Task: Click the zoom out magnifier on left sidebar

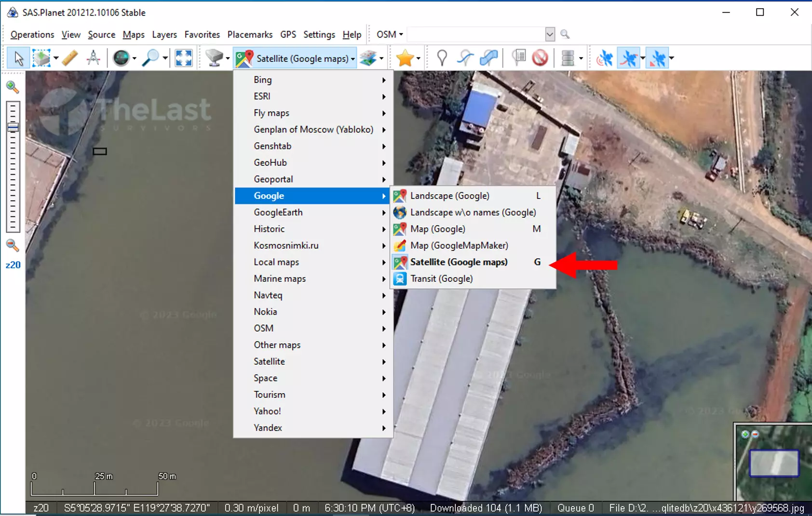Action: point(13,245)
